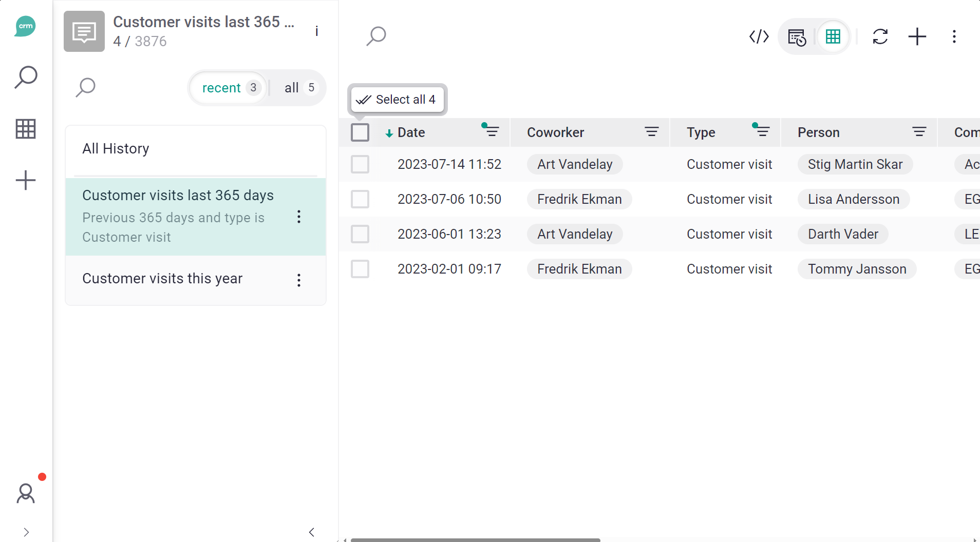
Task: Open the Date column filter
Action: point(492,131)
